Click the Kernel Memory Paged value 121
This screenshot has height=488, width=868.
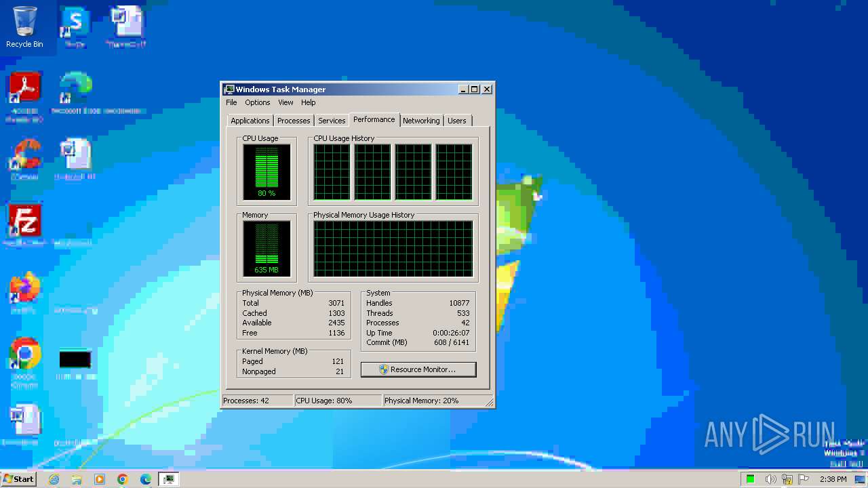click(x=338, y=361)
